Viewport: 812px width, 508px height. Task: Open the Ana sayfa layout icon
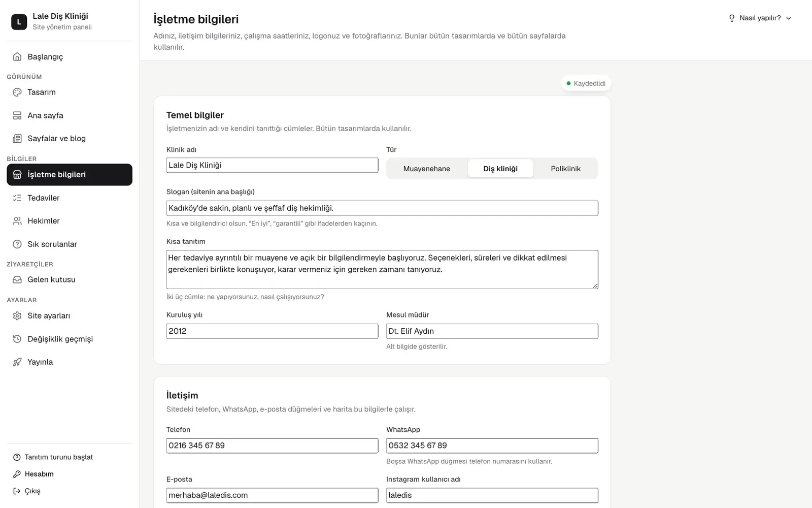tap(17, 115)
